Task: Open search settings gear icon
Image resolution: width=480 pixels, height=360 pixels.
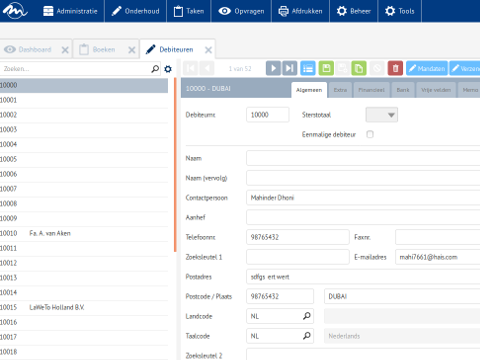Action: click(168, 69)
